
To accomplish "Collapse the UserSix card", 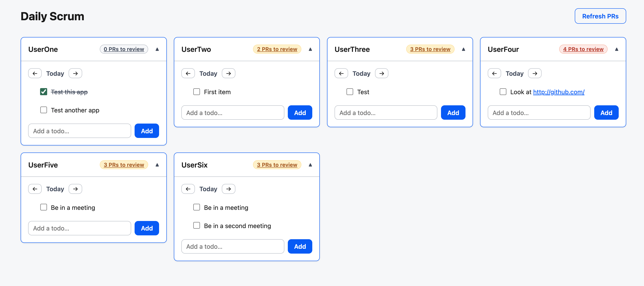I will 310,165.
